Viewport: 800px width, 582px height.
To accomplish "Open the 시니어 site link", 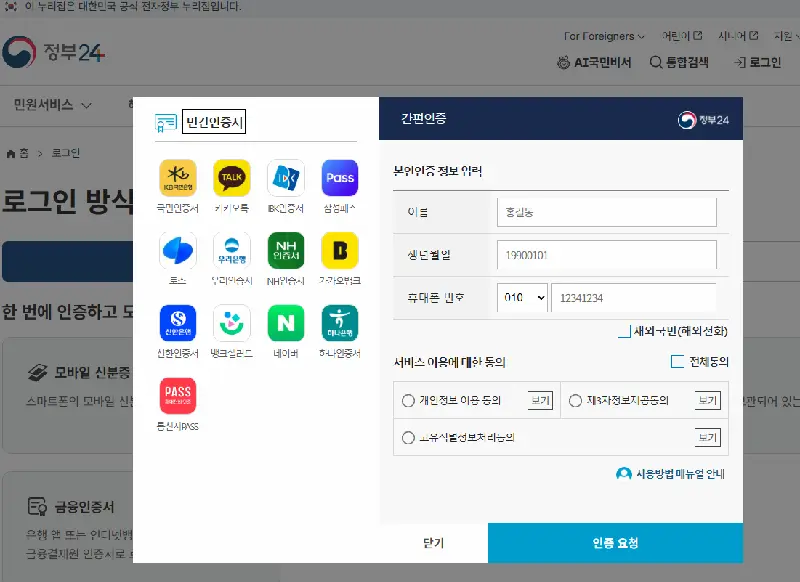I will [738, 36].
